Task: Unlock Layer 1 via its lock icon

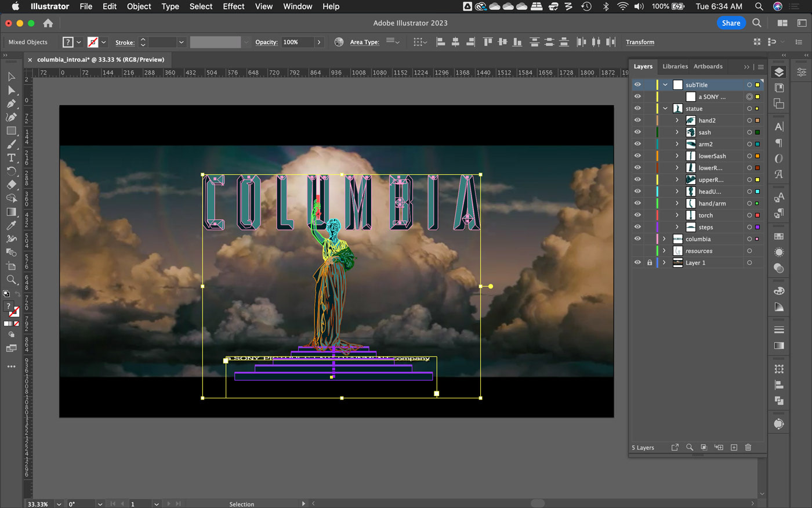Action: pos(650,262)
